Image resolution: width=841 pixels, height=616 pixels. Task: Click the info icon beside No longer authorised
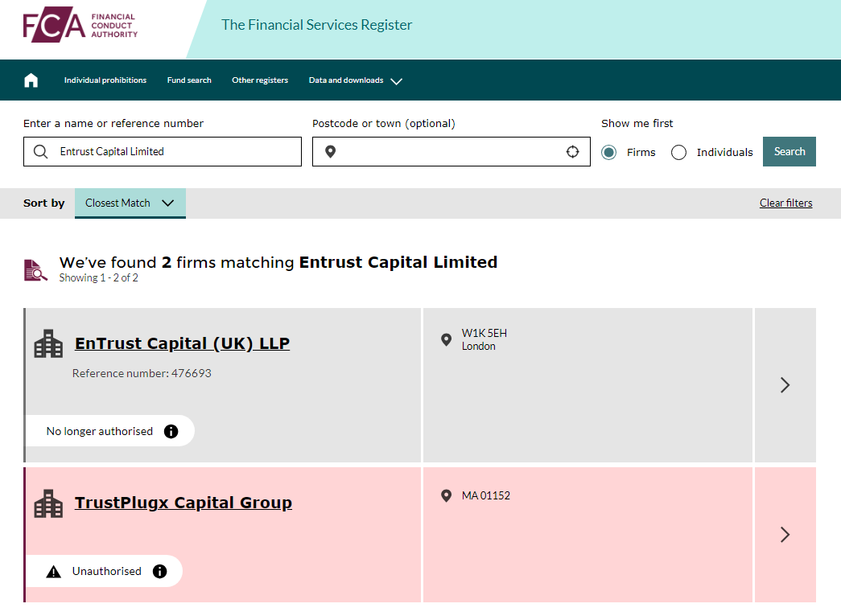coord(171,431)
